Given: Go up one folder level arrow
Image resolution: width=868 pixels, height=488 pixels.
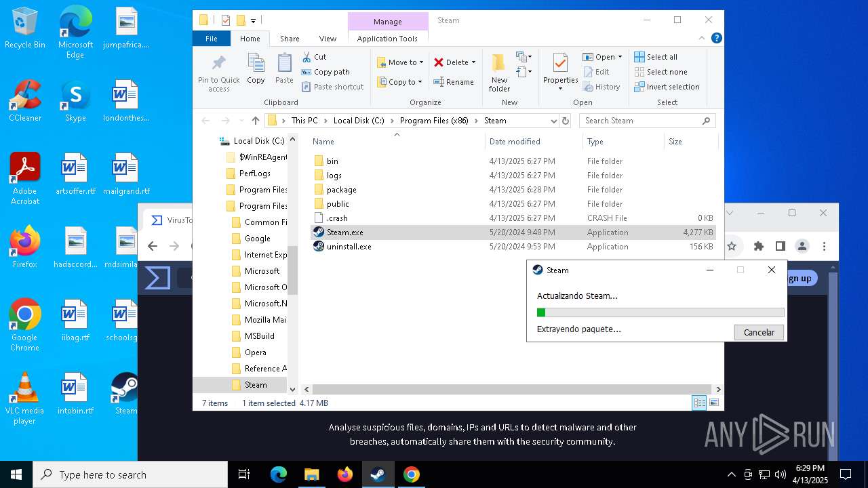Looking at the screenshot, I should coord(255,121).
